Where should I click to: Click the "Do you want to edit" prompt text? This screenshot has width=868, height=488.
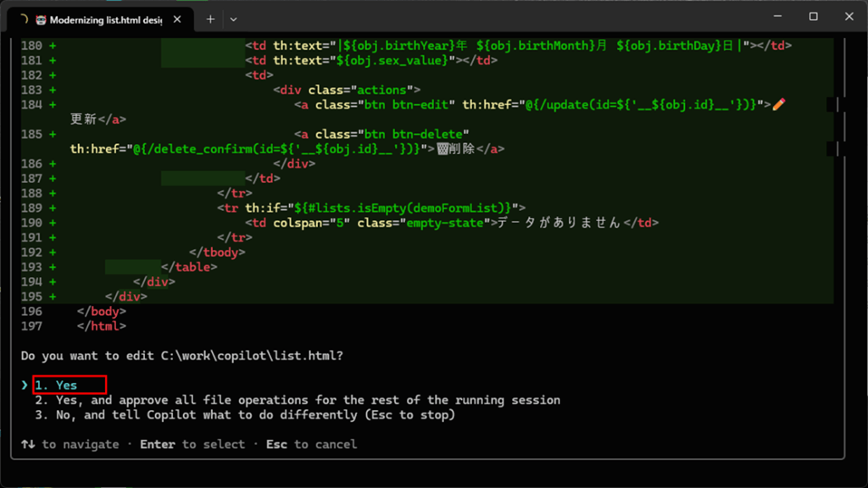tap(181, 356)
